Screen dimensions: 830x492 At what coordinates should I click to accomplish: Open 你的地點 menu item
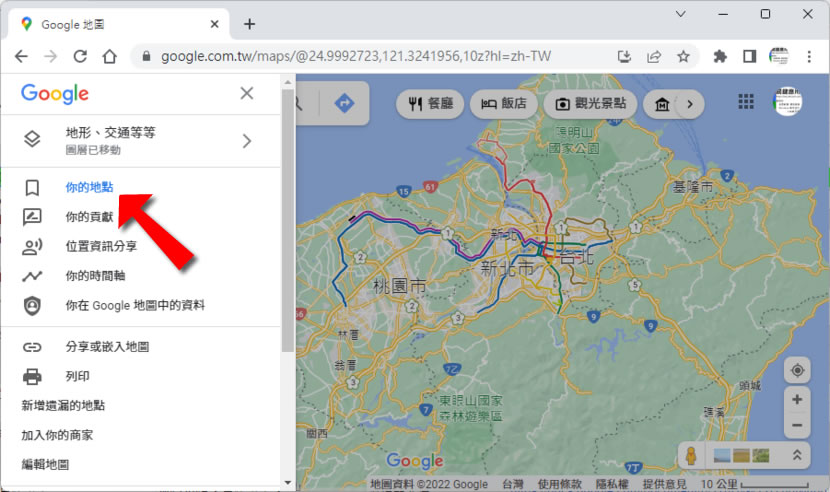point(89,187)
